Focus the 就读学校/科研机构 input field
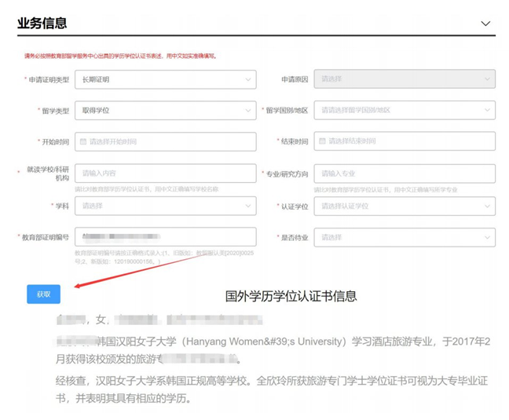The image size is (509, 420). click(166, 173)
